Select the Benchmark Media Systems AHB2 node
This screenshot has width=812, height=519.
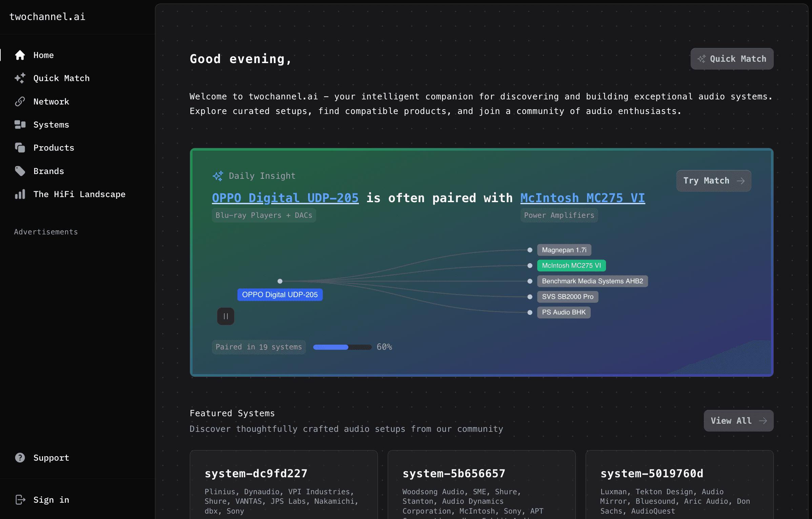592,281
